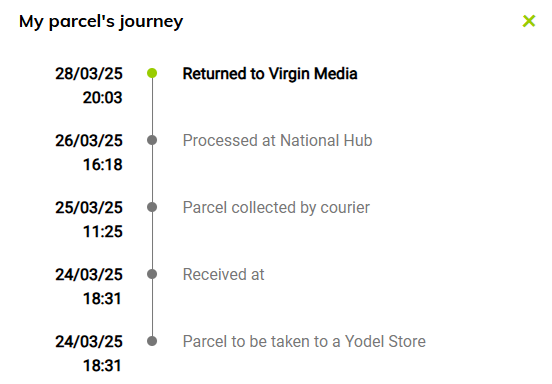Select the 11:25 time label
This screenshot has width=552, height=384.
coord(102,232)
